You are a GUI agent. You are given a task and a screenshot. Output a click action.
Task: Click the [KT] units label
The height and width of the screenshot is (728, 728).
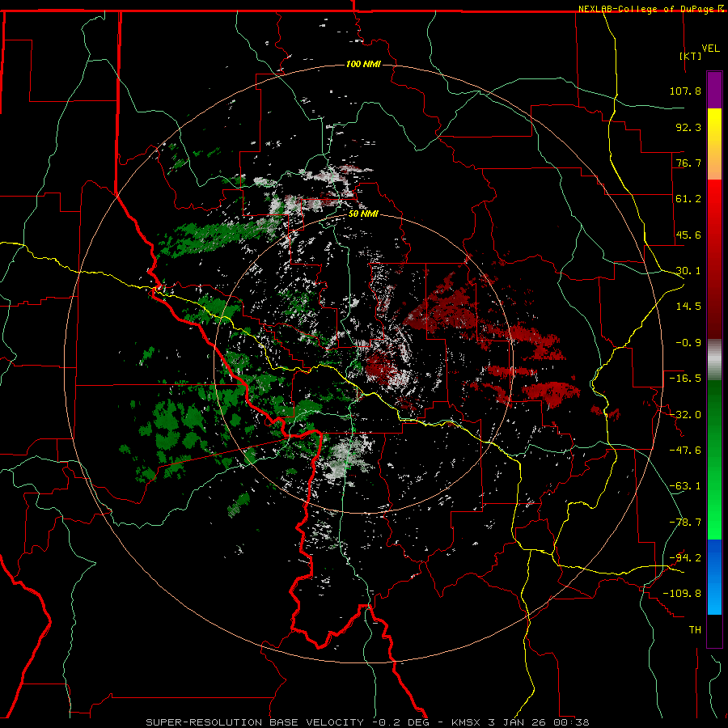point(691,56)
